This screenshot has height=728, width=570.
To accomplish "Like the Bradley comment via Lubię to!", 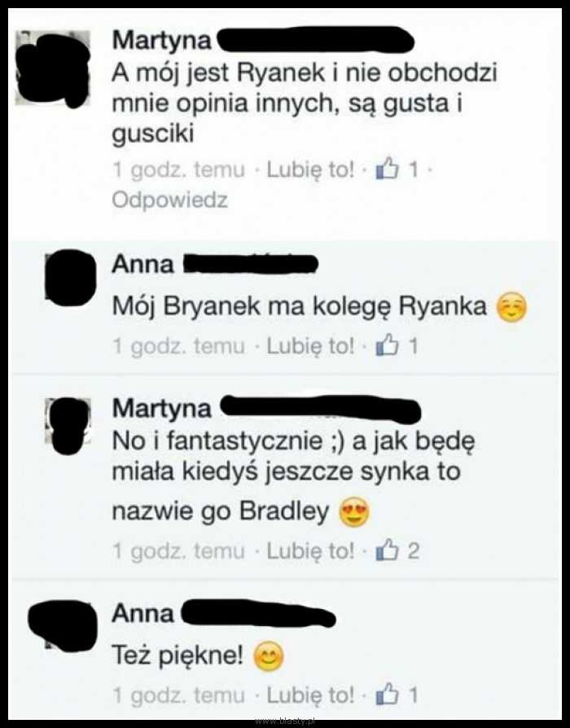I will tap(310, 551).
